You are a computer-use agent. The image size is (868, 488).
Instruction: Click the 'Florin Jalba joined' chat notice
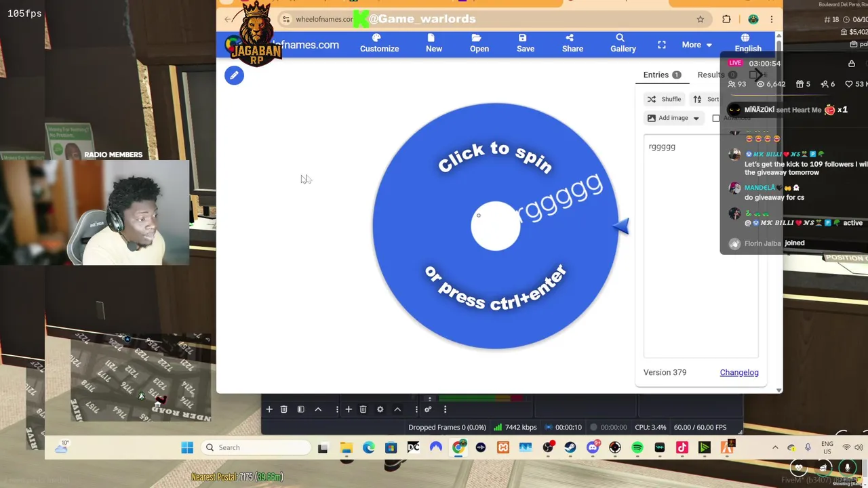(x=767, y=243)
